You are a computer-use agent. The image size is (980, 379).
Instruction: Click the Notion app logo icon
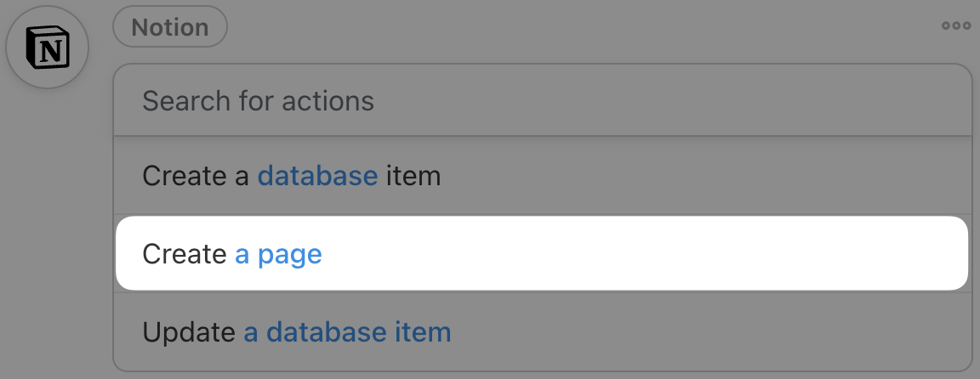click(48, 48)
